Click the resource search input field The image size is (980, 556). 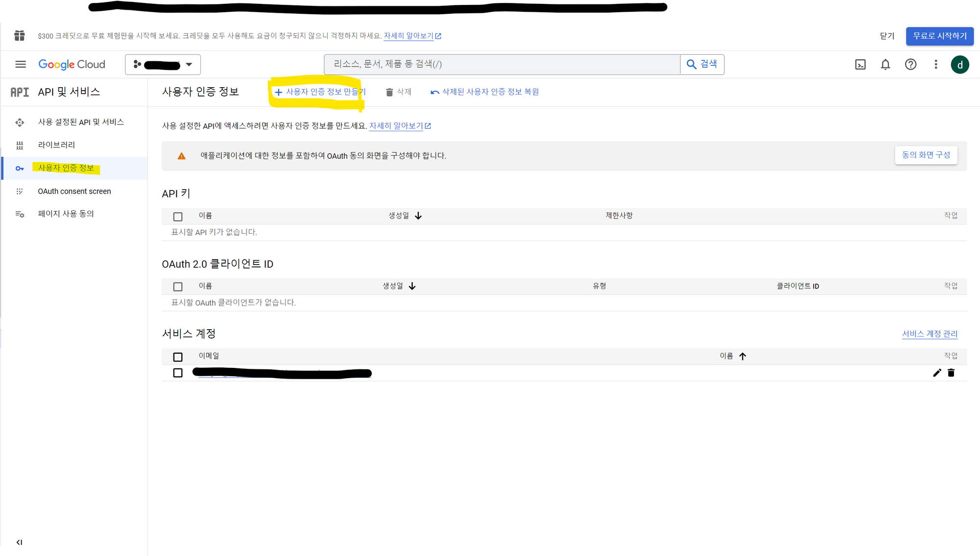click(502, 64)
